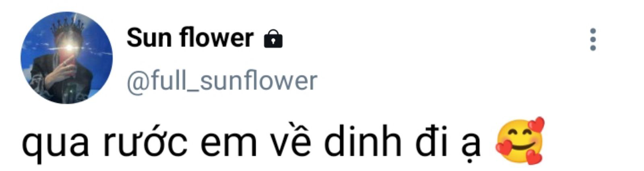The width and height of the screenshot is (644, 171).
Task: Click the word "em" in the tweet
Action: pyautogui.click(x=228, y=144)
